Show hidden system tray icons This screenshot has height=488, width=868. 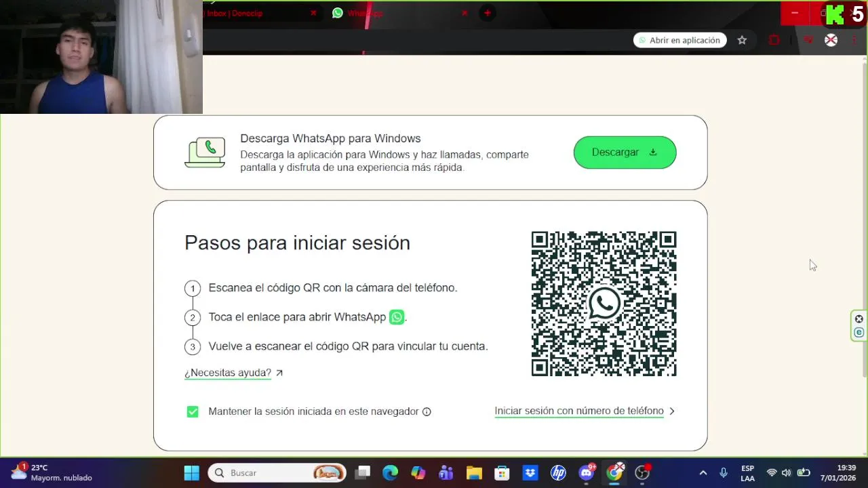[703, 472]
